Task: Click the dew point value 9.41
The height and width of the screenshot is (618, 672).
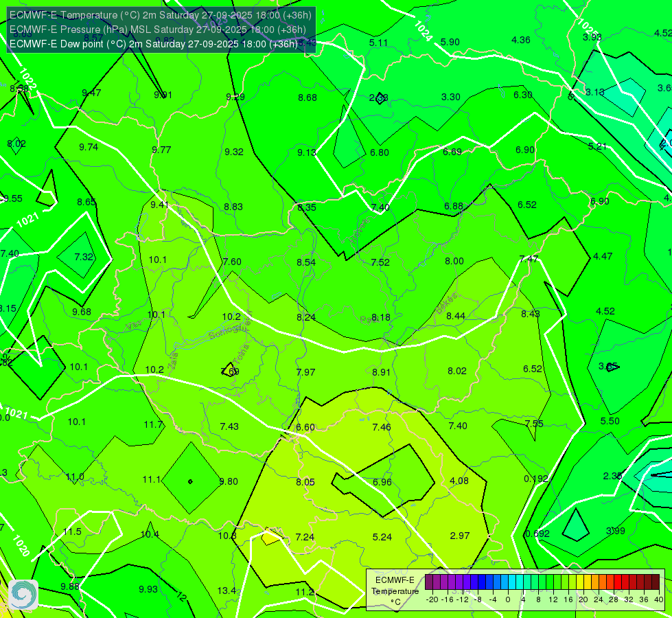Action: [x=159, y=205]
